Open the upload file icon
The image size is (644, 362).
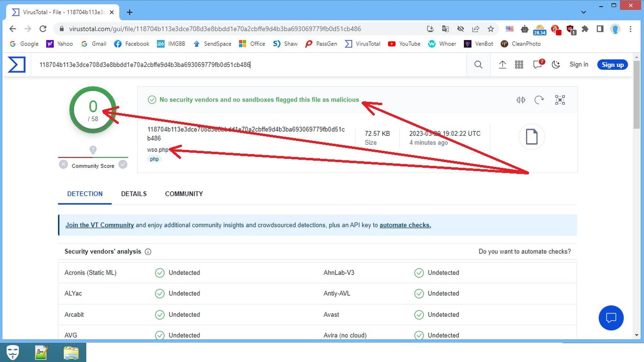coord(502,65)
